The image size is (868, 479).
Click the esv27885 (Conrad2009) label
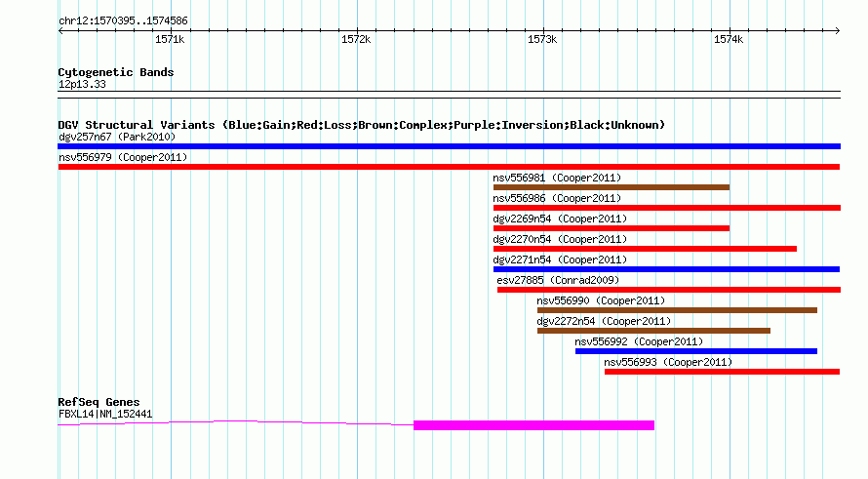click(558, 280)
